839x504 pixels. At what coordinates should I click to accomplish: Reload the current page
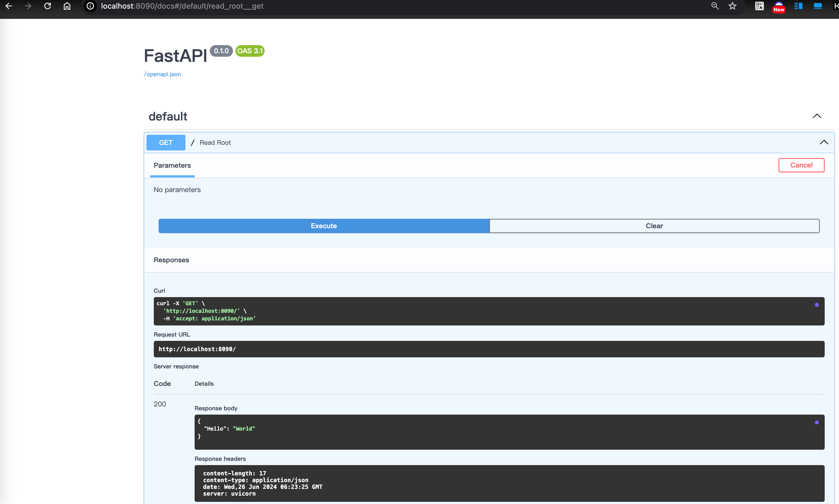click(48, 6)
